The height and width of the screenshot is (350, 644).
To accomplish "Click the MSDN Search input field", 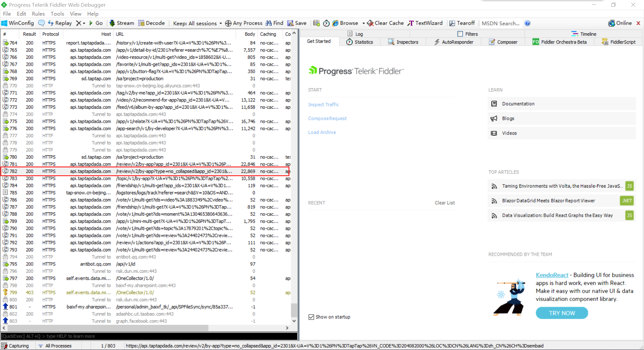I will pos(500,23).
